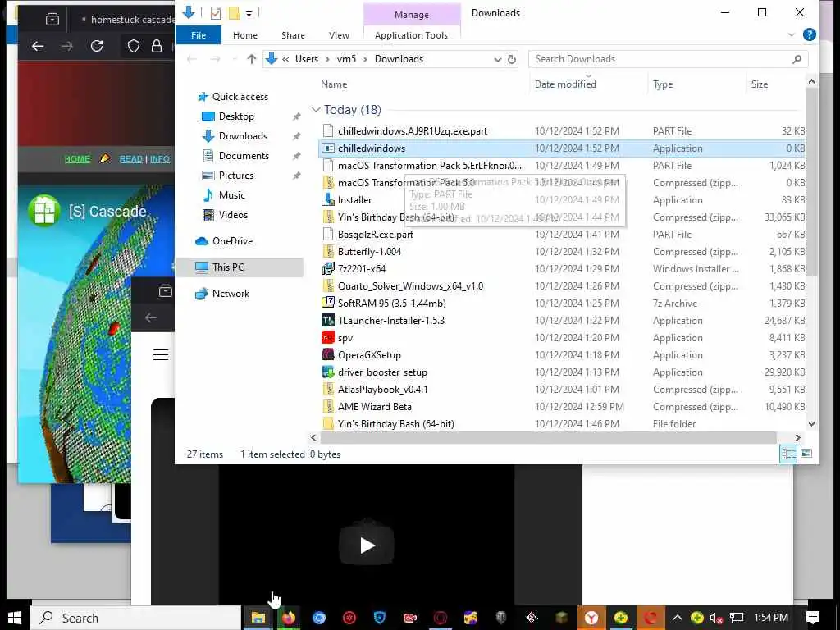
Task: Select the driver_booster_setup icon
Action: click(x=328, y=372)
